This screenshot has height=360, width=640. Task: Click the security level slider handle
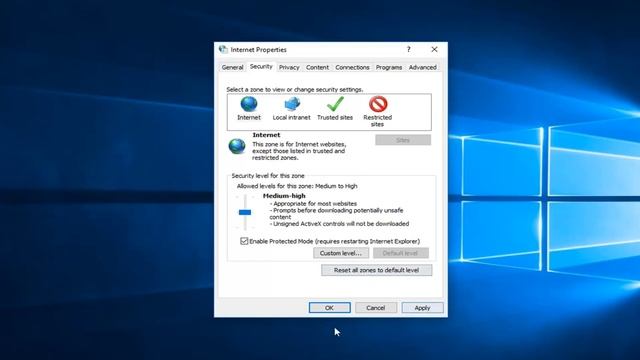245,212
